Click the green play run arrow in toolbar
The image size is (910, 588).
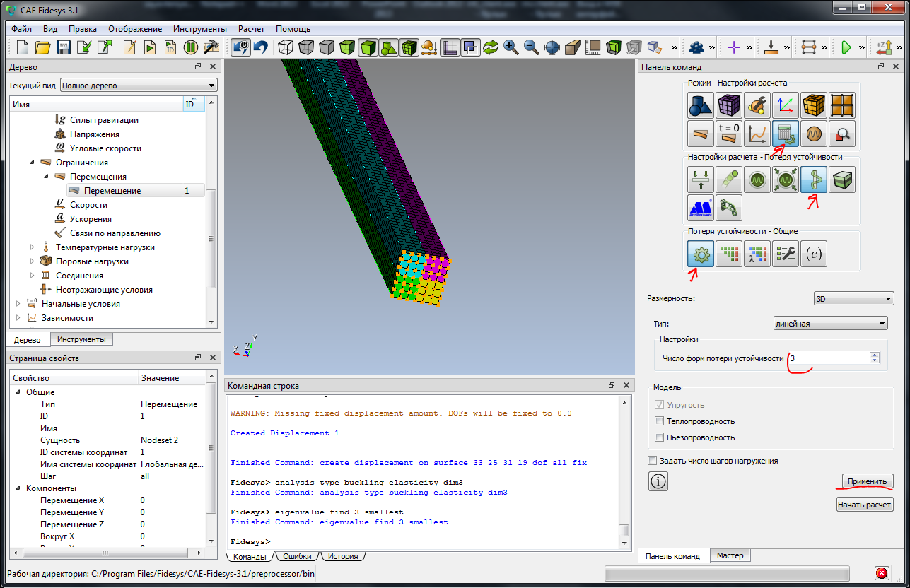pyautogui.click(x=846, y=47)
